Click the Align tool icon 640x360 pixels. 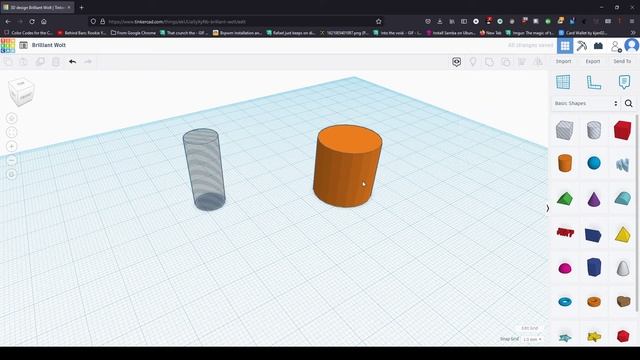click(522, 62)
